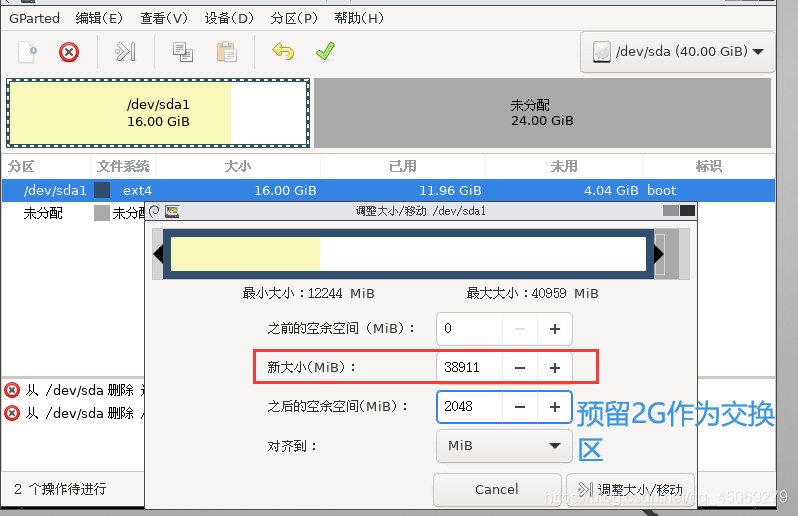Click the 最小大小: 12244 MiB label
The height and width of the screenshot is (516, 798).
point(308,294)
